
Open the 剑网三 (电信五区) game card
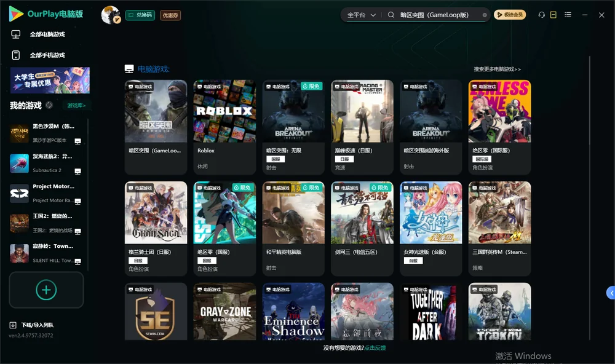(x=362, y=228)
